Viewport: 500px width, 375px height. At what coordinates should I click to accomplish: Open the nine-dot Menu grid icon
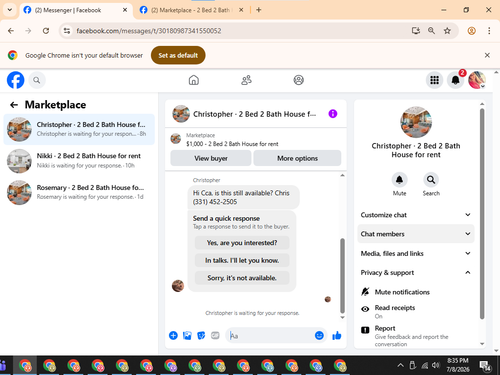click(434, 80)
